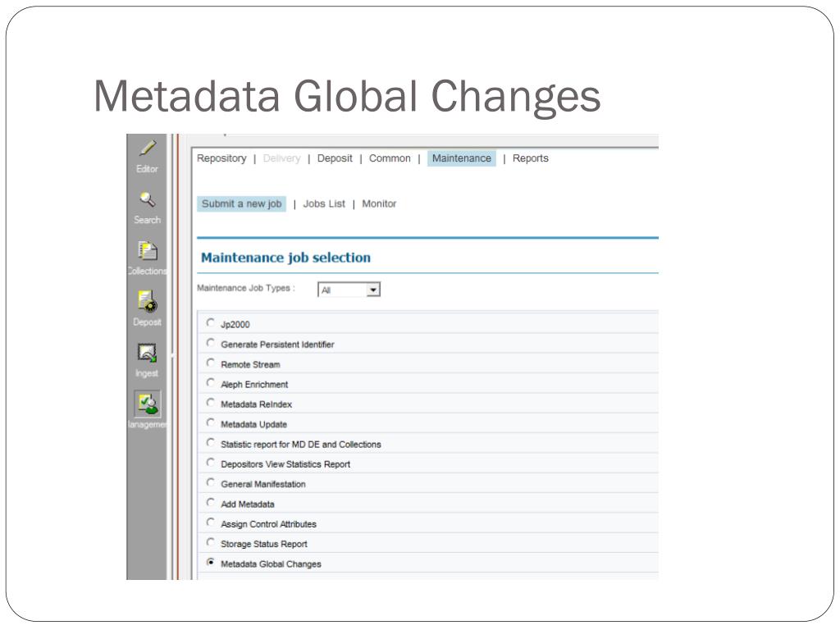Screen dimensions: 840x630
Task: Open the Maintenance Job Types dropdown
Action: (349, 290)
